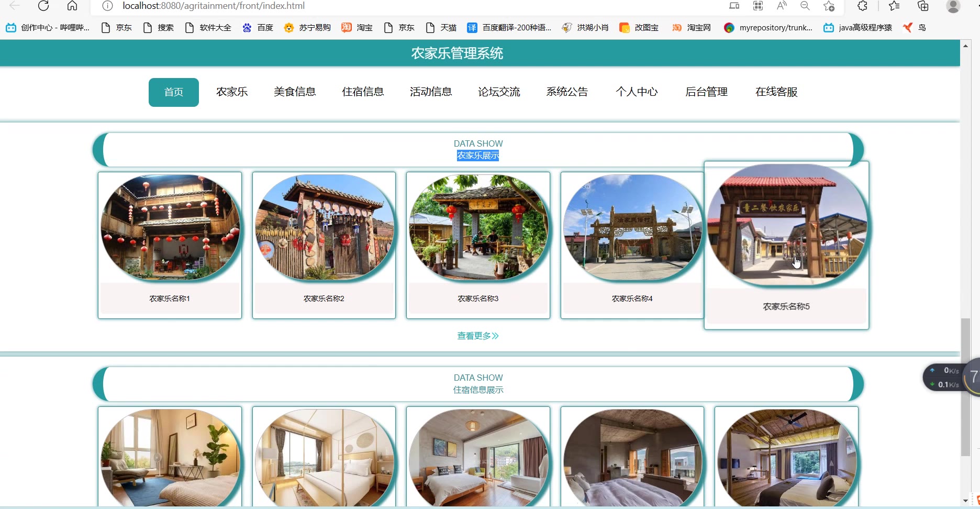Open the 创作中心 - 哔哩哔哩 bookmark

pyautogui.click(x=48, y=28)
